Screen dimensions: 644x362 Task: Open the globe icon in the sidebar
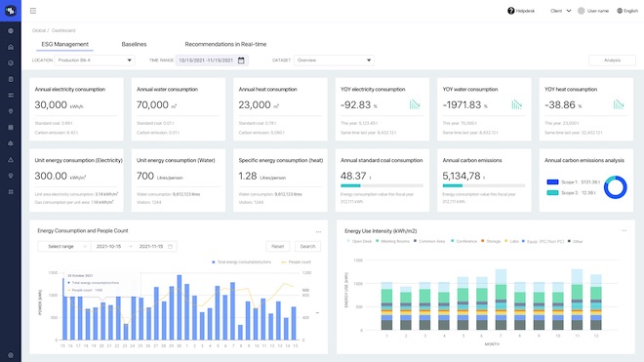[x=11, y=31]
